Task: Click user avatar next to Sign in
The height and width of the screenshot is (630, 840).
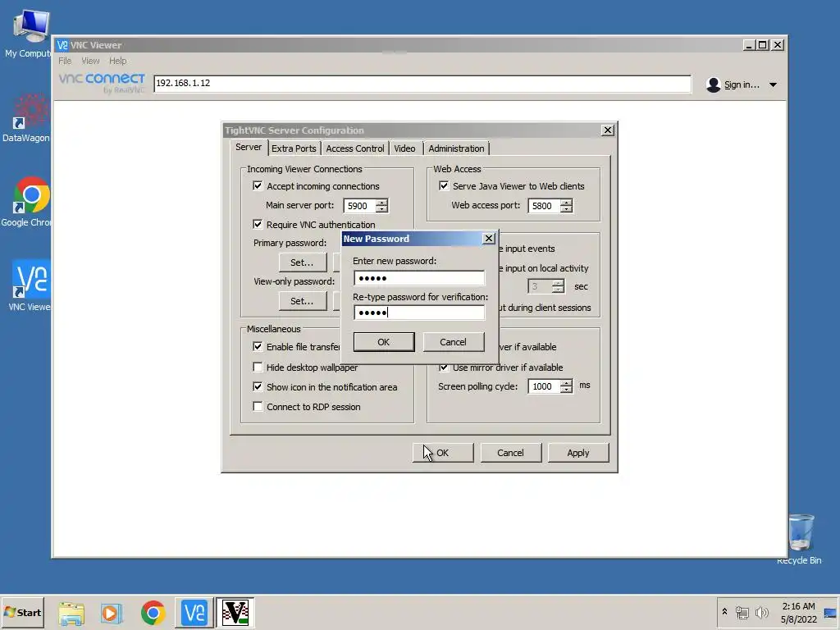Action: pyautogui.click(x=713, y=84)
